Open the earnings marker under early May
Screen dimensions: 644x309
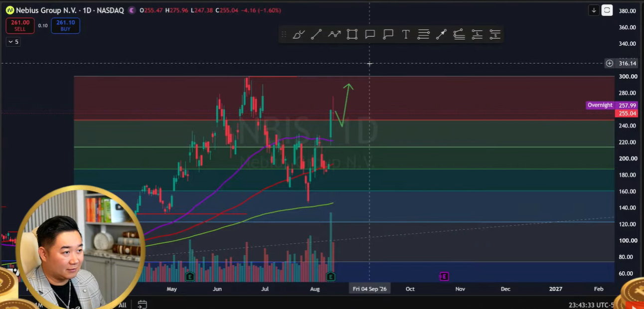189,276
